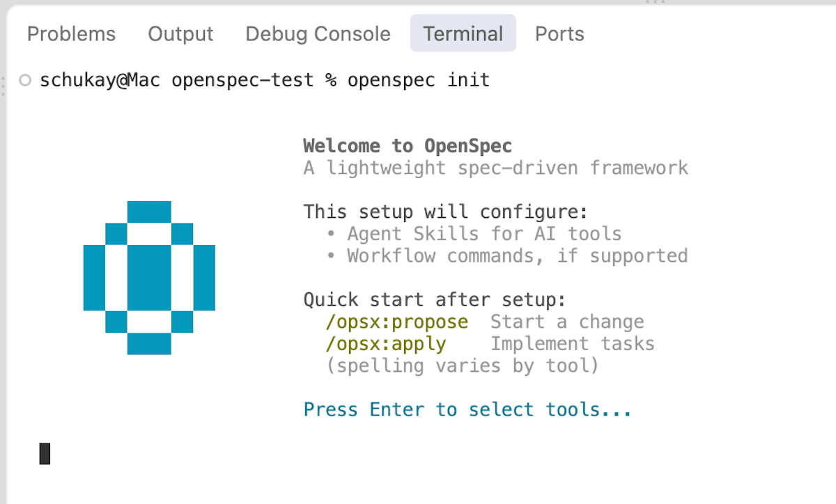Click 'Start a change' description

click(567, 322)
